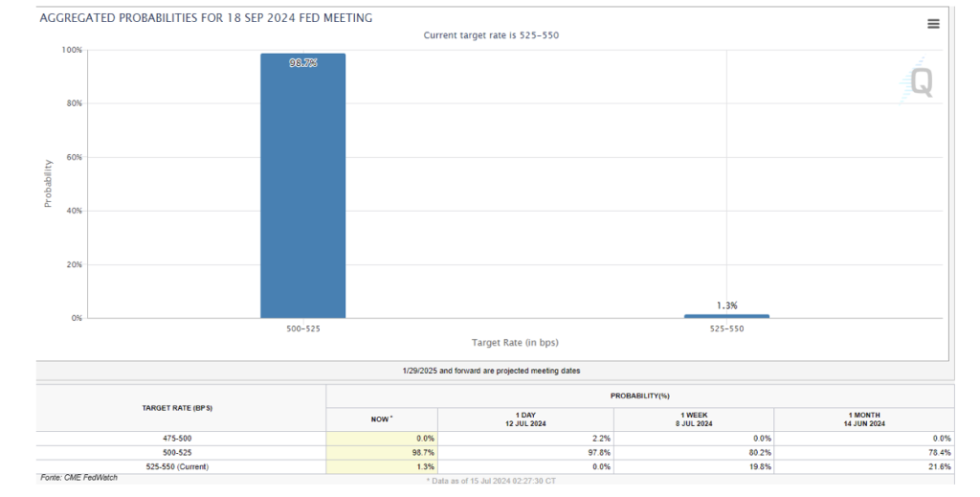Screen dimensions: 980x497
Task: Click the 1 WEEK 8 JUL 2024 header
Action: pos(694,419)
